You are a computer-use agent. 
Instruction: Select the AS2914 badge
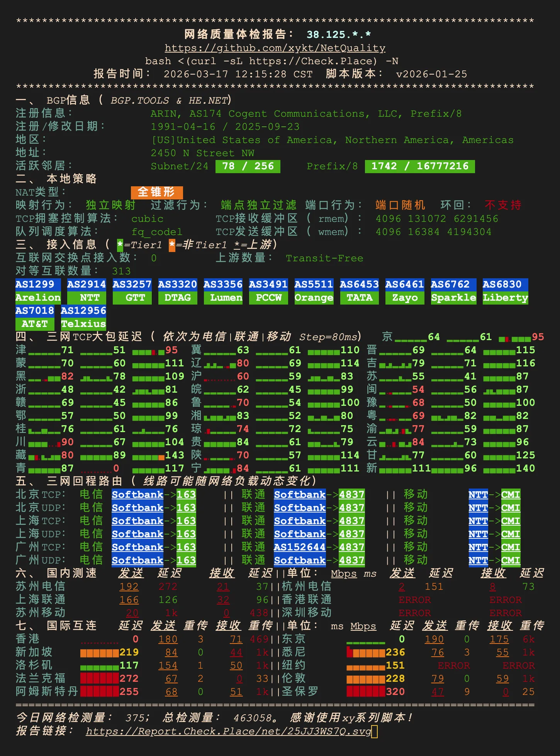[x=87, y=284]
